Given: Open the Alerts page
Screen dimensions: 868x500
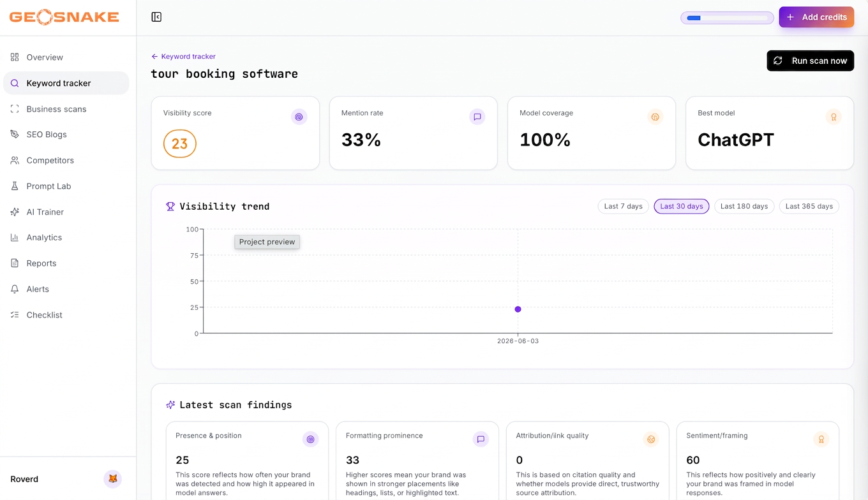Looking at the screenshot, I should pyautogui.click(x=66, y=289).
